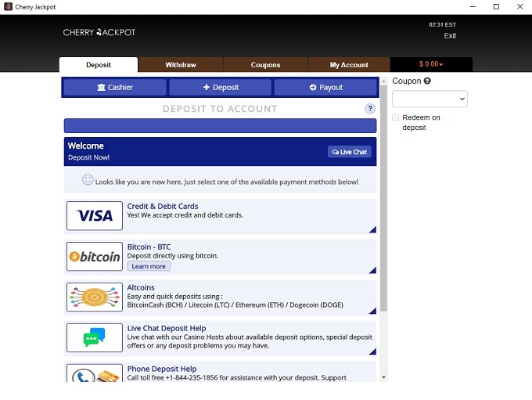Image resolution: width=532 pixels, height=400 pixels.
Task: Click the Live Chat button
Action: 350,152
